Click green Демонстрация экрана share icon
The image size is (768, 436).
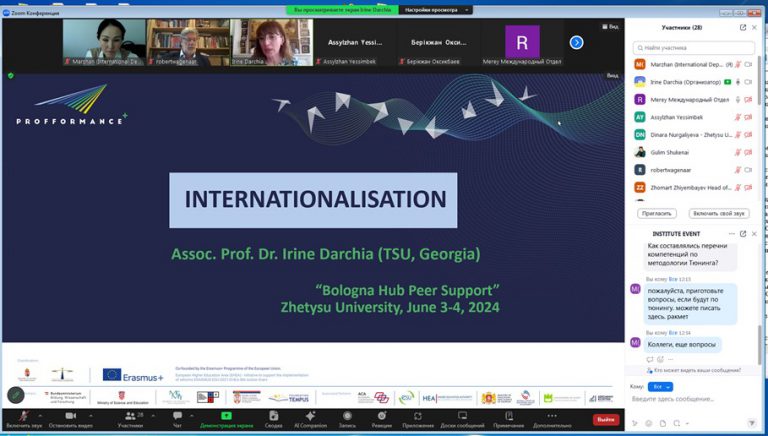(x=226, y=417)
